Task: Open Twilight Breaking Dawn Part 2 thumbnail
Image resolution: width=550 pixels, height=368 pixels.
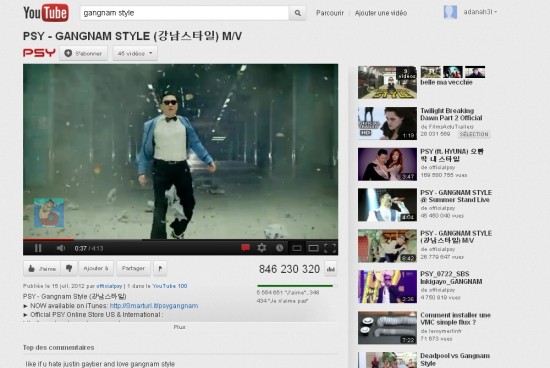Action: (x=387, y=123)
